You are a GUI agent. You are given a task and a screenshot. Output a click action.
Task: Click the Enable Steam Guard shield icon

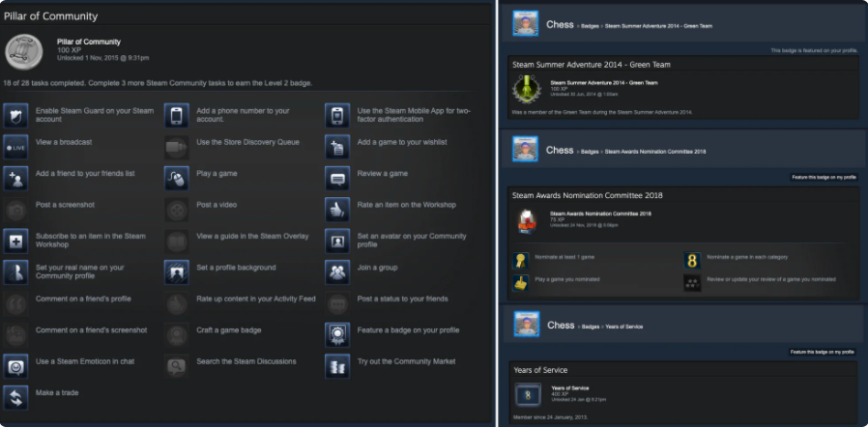coord(15,115)
